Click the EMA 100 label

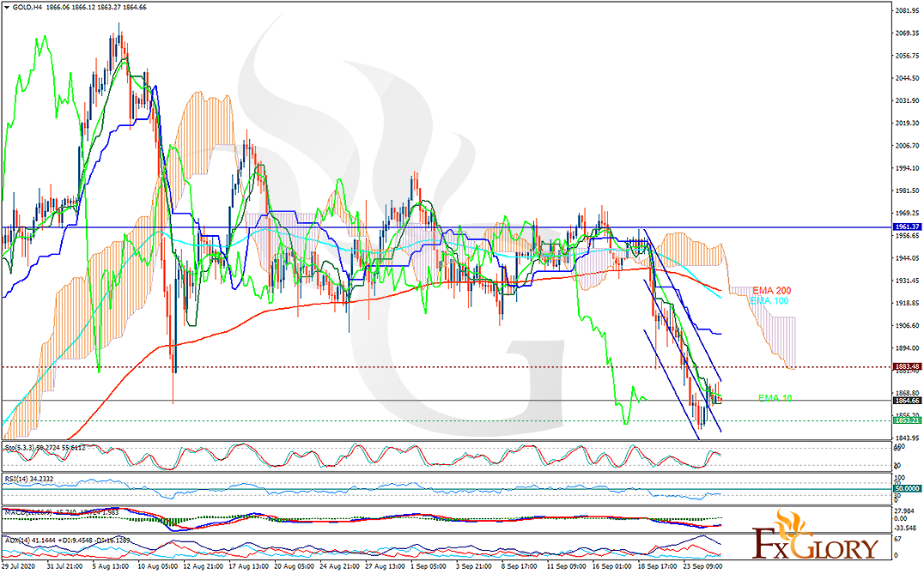tap(769, 301)
